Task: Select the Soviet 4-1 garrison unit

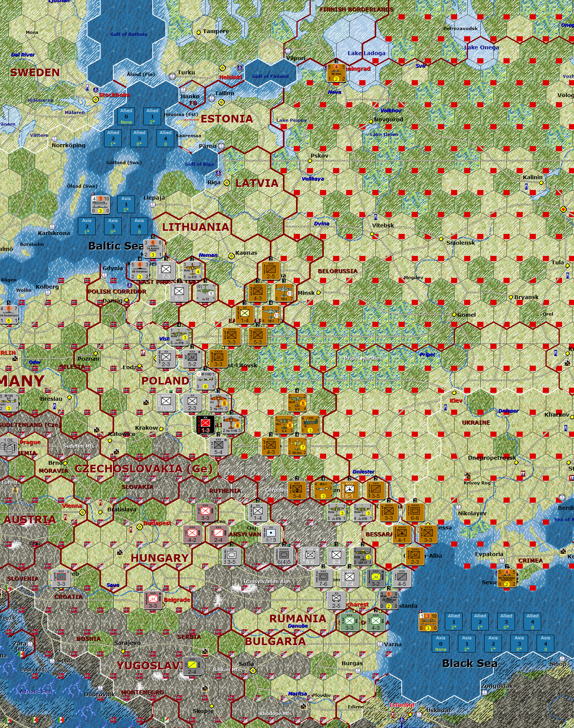Action: [402, 534]
